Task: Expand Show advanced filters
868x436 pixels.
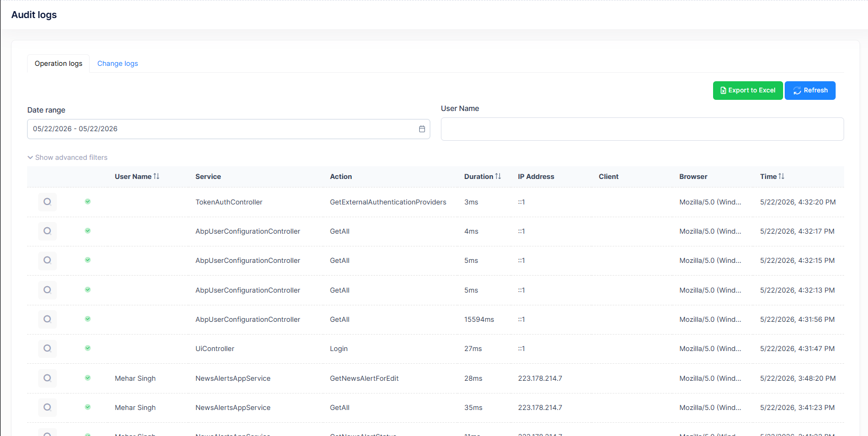Action: (67, 158)
